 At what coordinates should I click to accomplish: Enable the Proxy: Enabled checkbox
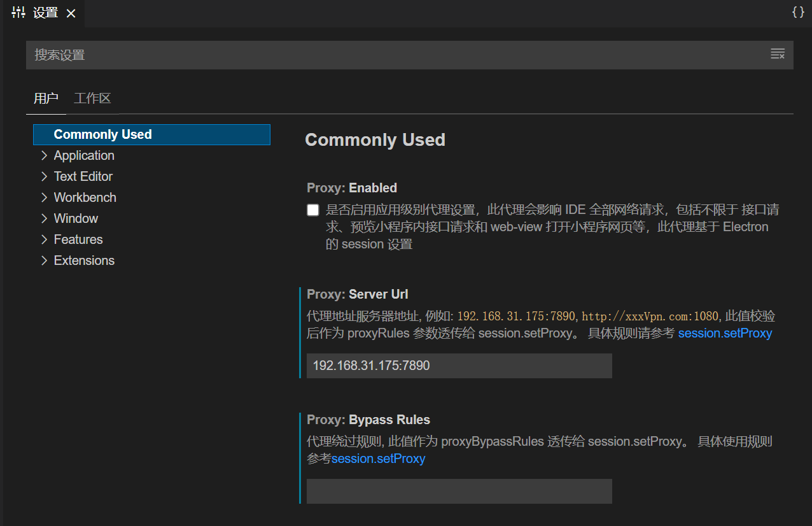coord(313,210)
